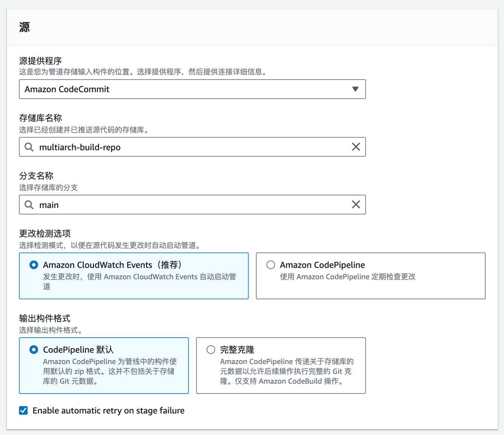The image size is (504, 435).
Task: Click the 源 section heading
Action: (25, 27)
